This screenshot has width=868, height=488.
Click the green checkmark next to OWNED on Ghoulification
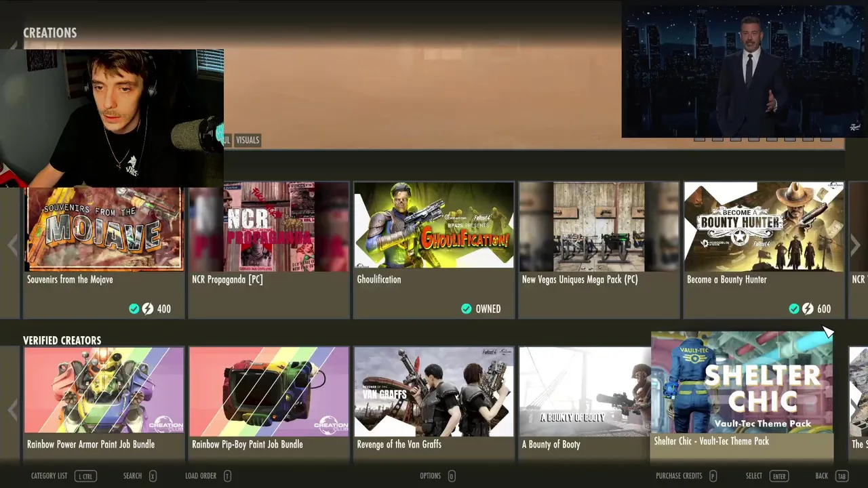click(466, 308)
